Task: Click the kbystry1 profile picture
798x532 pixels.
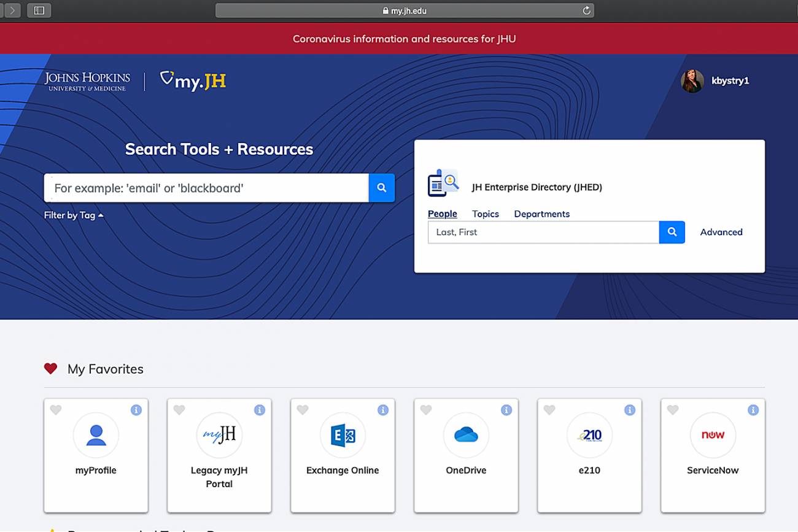Action: (692, 80)
